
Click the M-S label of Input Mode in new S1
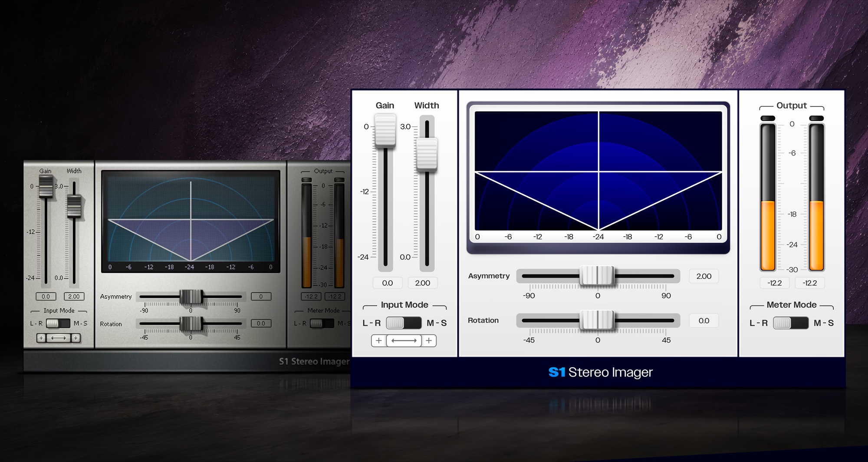[437, 323]
